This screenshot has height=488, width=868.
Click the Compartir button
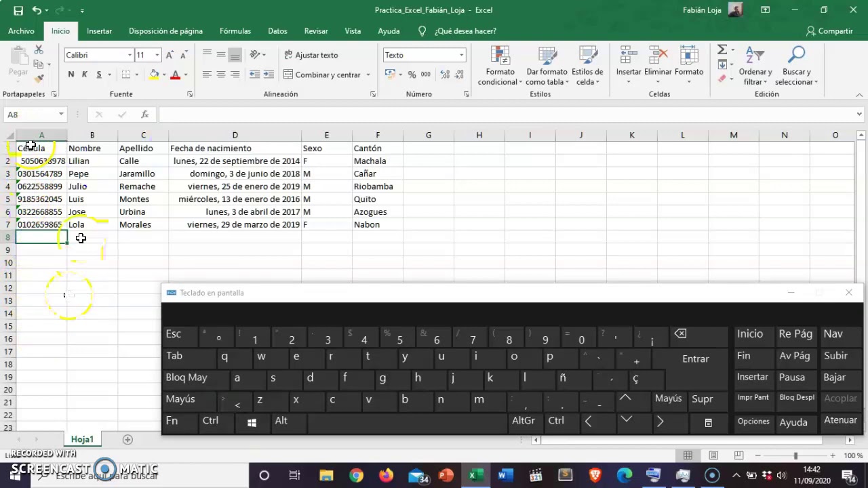click(x=829, y=31)
